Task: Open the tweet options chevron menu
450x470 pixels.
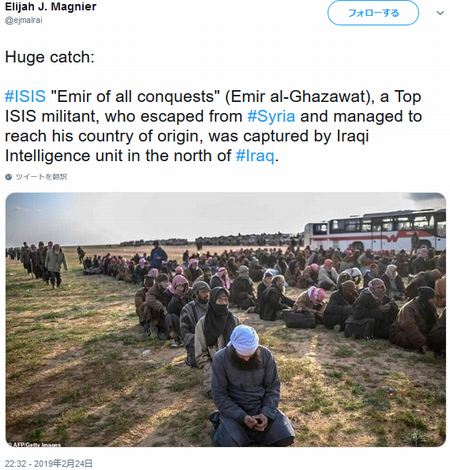Action: tap(440, 13)
